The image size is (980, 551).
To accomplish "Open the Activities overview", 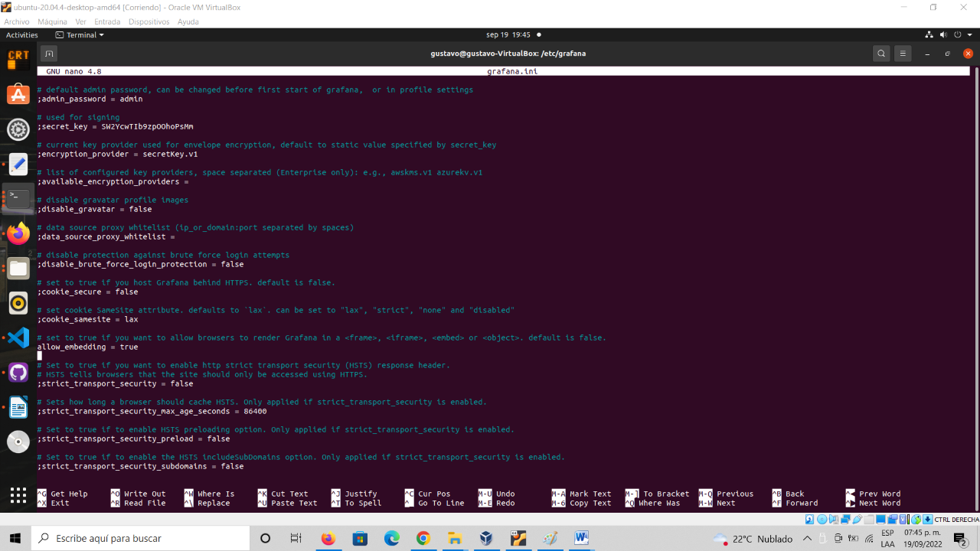I will 21,34.
